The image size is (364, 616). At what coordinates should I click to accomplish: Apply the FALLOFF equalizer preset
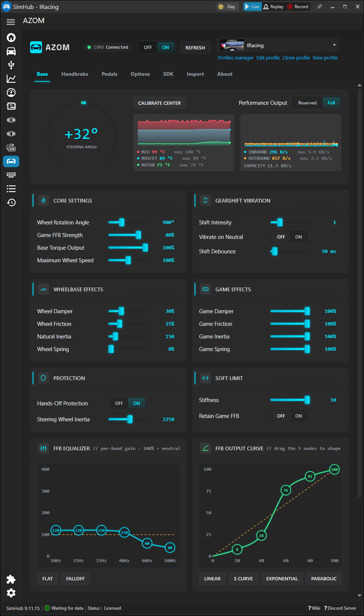pyautogui.click(x=75, y=578)
